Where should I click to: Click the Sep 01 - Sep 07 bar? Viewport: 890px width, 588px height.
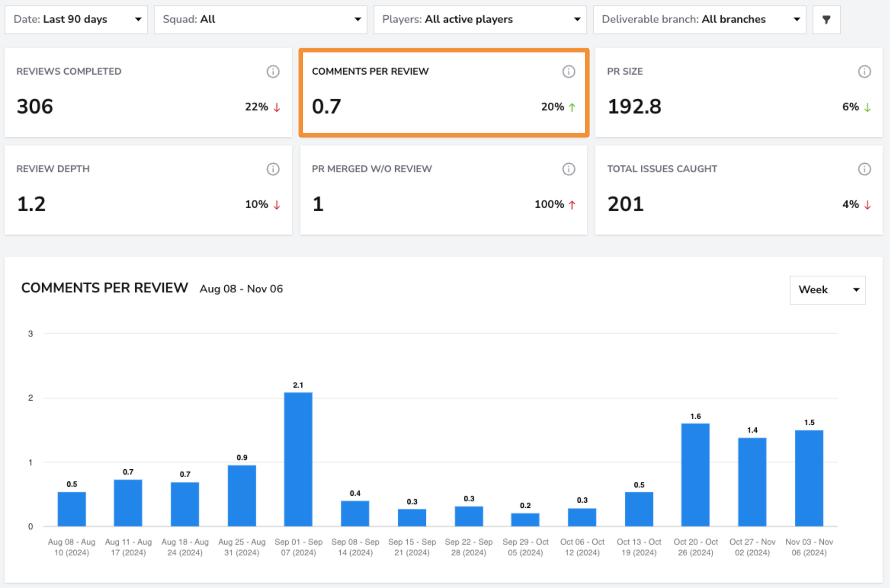pyautogui.click(x=298, y=459)
